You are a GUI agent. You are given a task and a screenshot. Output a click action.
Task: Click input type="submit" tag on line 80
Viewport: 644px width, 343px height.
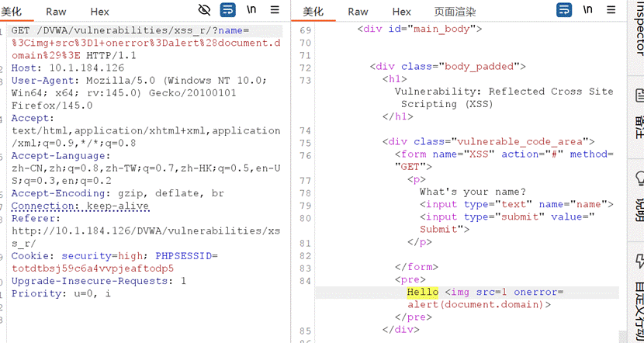507,223
